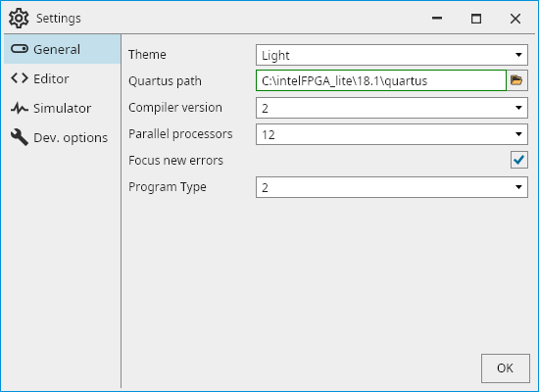Click the Settings gear icon in title bar
Viewport: 539px width, 392px height.
click(19, 19)
